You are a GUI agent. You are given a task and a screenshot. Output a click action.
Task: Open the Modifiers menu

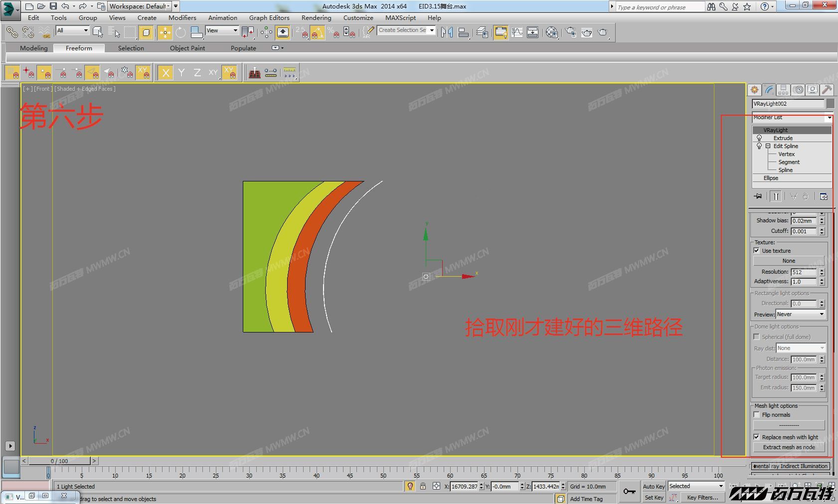[x=182, y=17]
